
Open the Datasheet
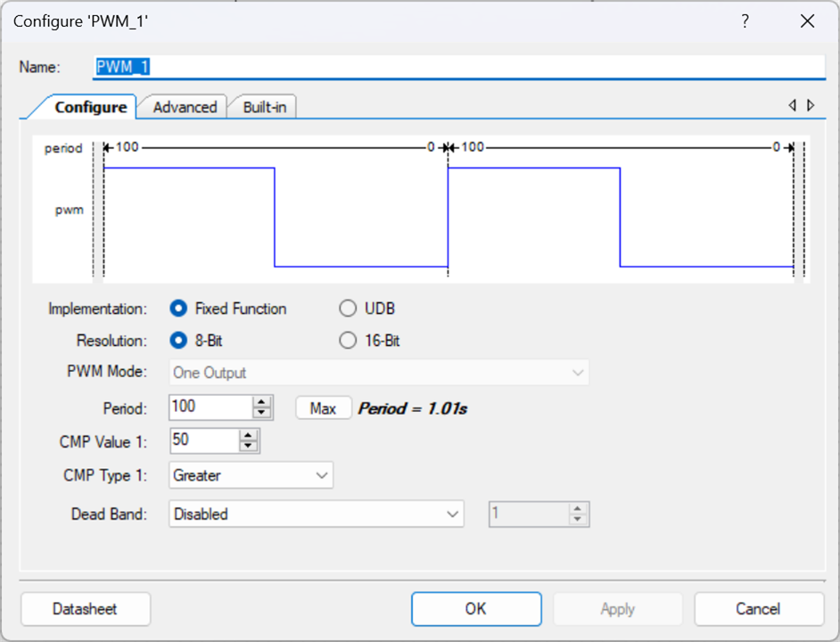pyautogui.click(x=85, y=609)
